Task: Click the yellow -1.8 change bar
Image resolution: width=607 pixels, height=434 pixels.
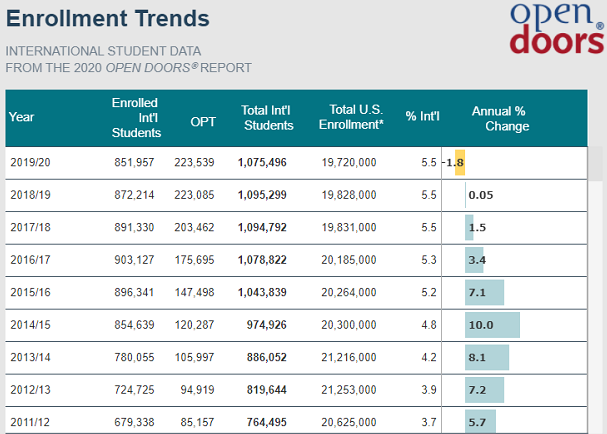Action: (x=460, y=162)
